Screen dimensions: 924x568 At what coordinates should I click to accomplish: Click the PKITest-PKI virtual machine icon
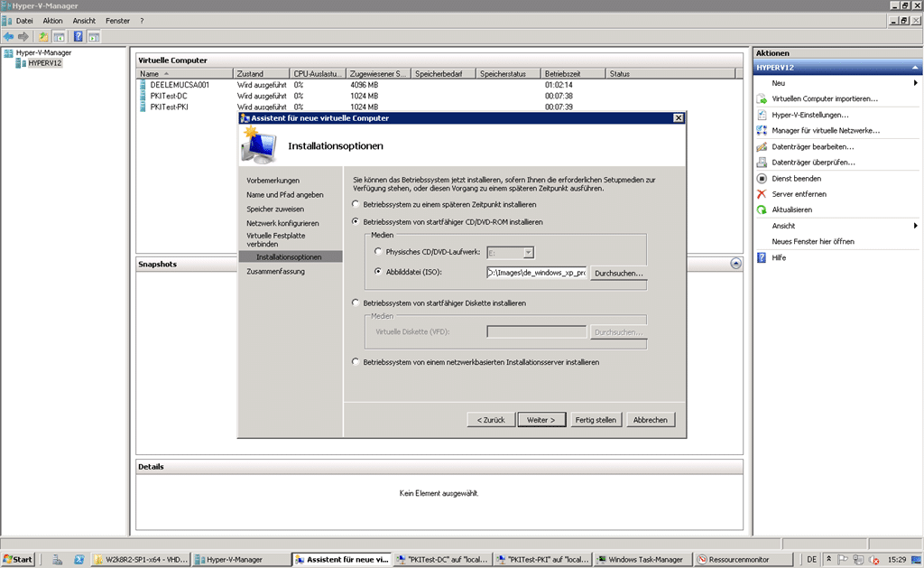tap(143, 107)
